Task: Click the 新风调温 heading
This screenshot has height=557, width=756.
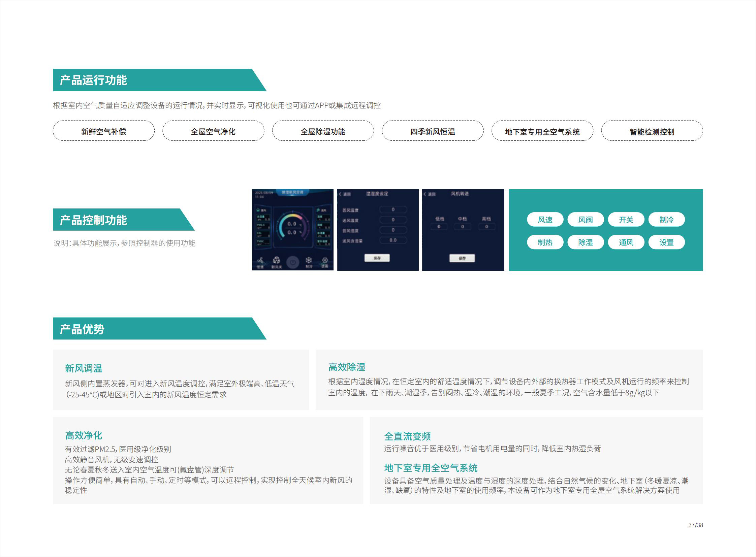Action: tap(84, 368)
